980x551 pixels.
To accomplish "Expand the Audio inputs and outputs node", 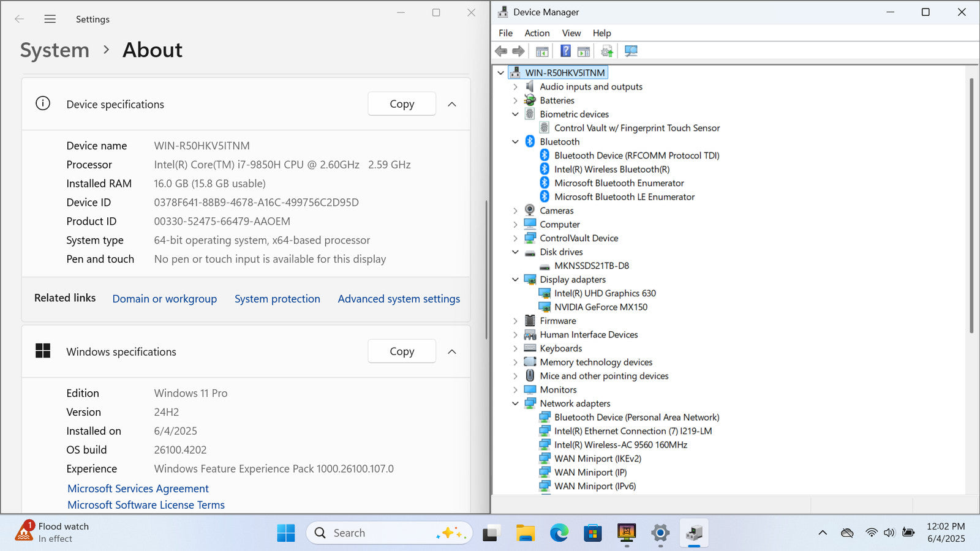I will (515, 87).
